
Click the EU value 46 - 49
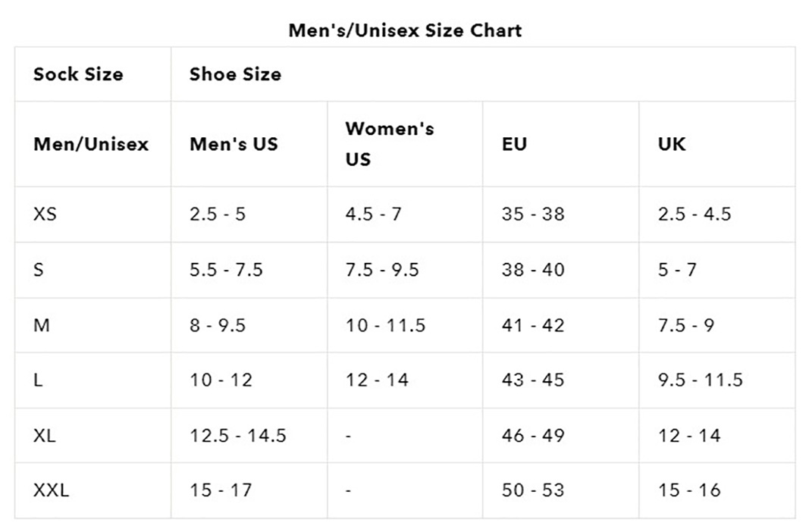(534, 436)
